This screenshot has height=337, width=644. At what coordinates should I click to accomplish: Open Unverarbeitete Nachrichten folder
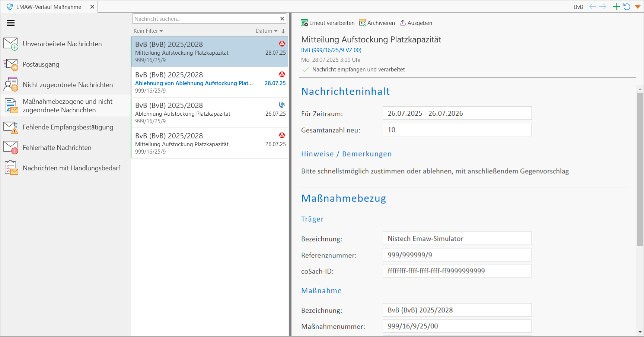pos(65,44)
